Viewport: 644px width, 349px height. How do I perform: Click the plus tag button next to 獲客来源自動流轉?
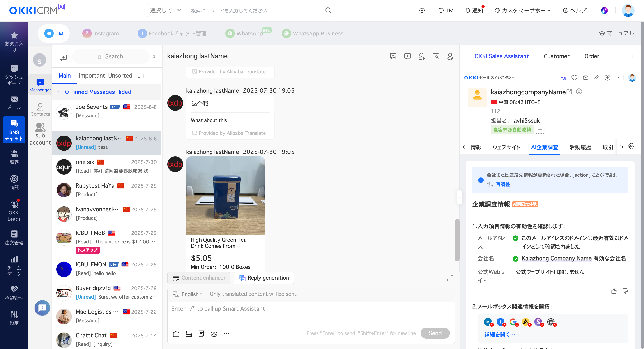point(540,129)
